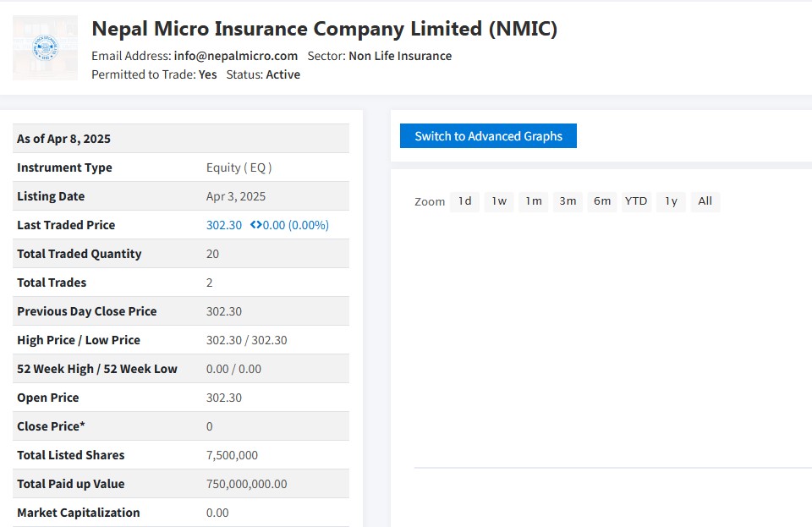The height and width of the screenshot is (527, 812).
Task: Click the 7,500,000 listed shares value
Action: click(232, 455)
